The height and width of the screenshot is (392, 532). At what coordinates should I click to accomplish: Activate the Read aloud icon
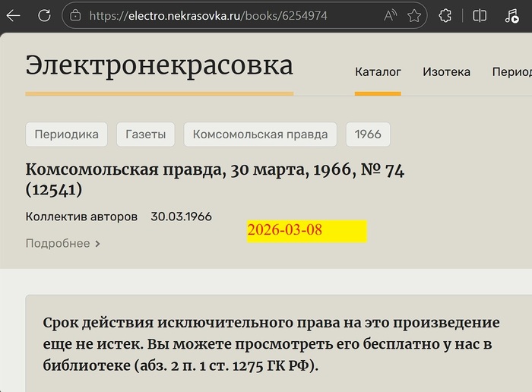[390, 15]
